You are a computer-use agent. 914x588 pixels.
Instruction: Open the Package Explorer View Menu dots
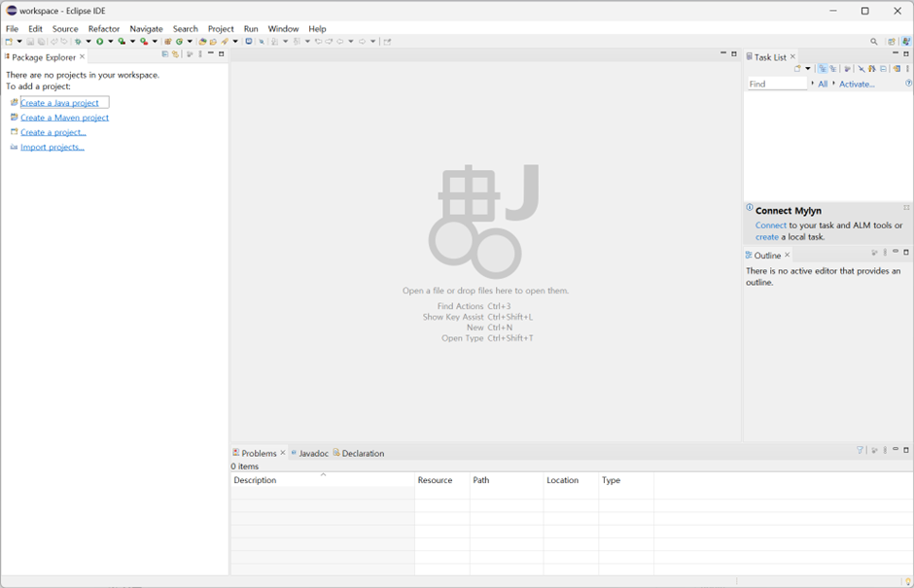(x=200, y=54)
